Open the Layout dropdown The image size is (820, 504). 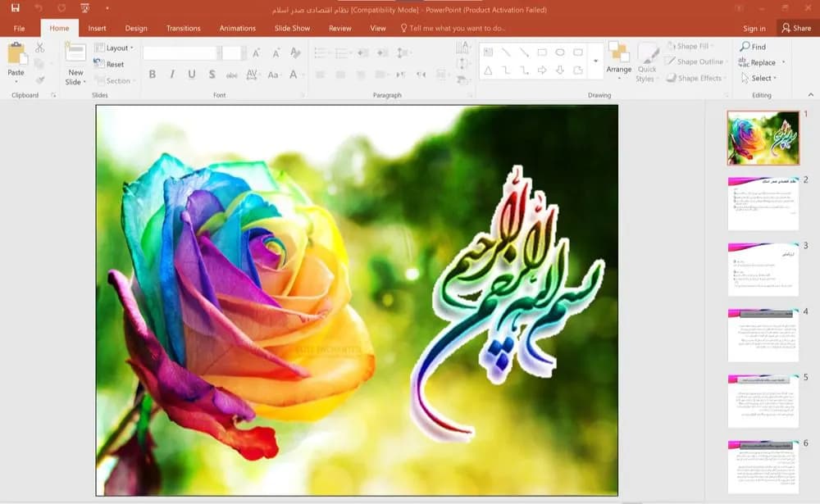pos(114,48)
